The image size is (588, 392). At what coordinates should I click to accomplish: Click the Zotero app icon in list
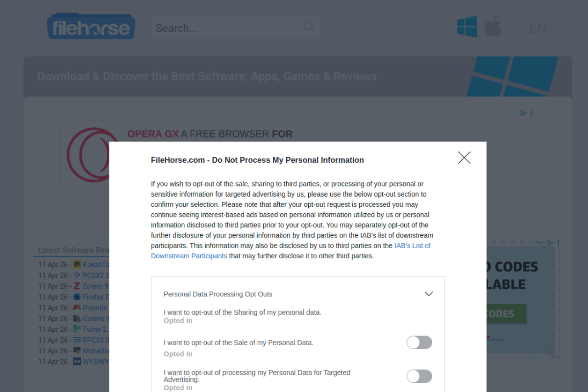[77, 286]
